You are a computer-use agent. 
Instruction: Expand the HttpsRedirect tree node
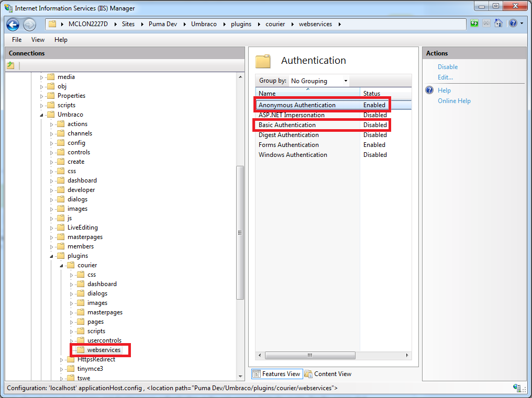pos(61,359)
